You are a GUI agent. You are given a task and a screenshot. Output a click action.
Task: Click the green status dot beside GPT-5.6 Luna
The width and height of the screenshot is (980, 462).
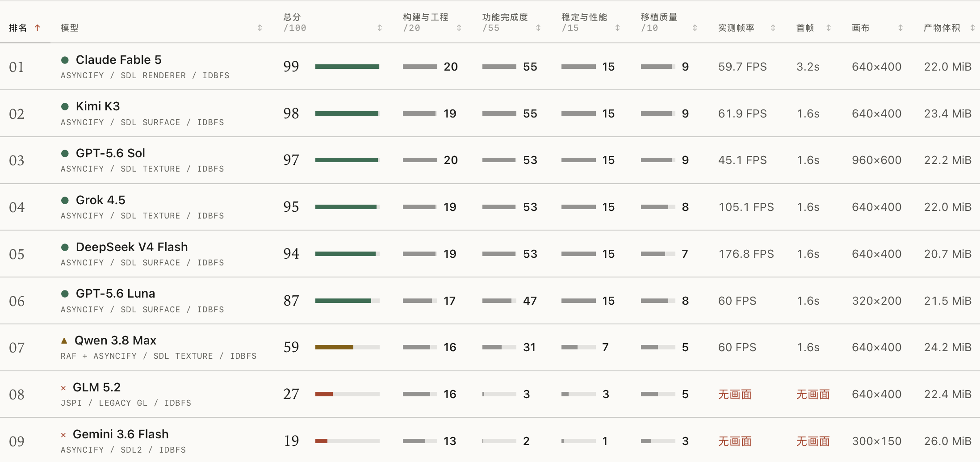click(x=65, y=294)
